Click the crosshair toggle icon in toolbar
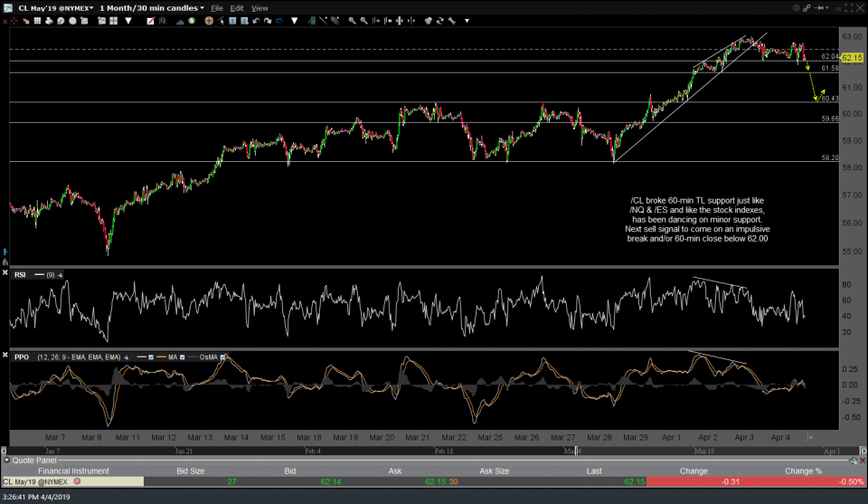This screenshot has width=868, height=504. [14, 21]
